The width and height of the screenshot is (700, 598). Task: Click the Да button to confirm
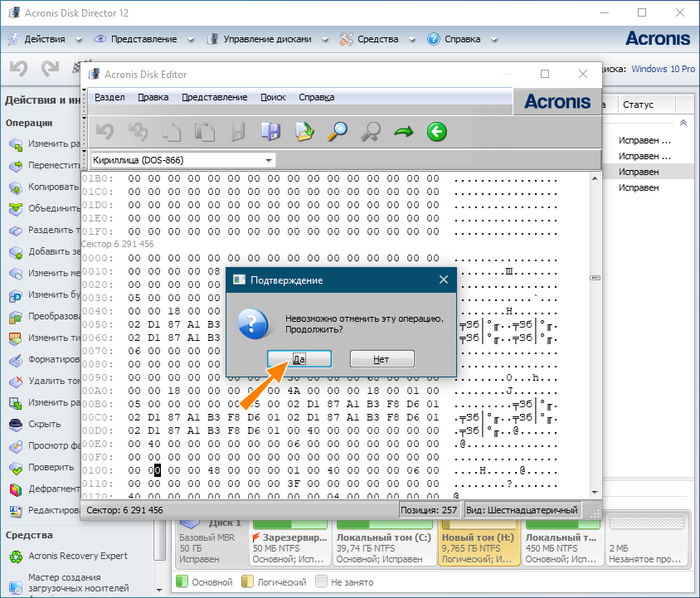point(299,359)
